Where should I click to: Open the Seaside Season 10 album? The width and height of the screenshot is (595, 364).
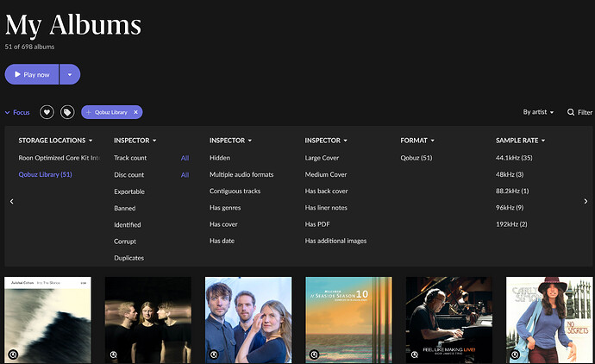(x=348, y=320)
